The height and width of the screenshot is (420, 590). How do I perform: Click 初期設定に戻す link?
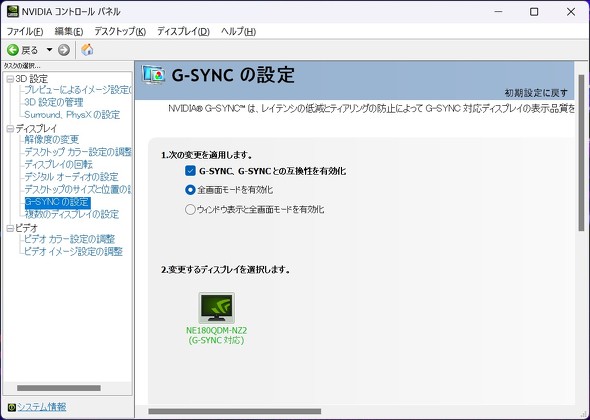536,93
